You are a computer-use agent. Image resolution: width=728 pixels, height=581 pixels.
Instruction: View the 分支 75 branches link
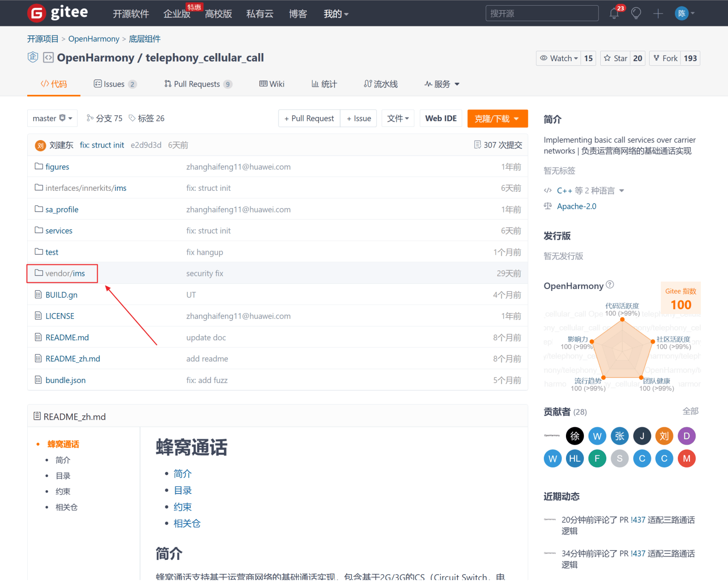(104, 118)
